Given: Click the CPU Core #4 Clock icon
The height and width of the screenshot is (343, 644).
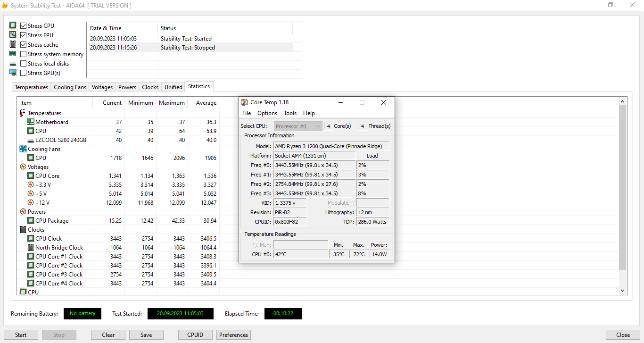Looking at the screenshot, I should (x=31, y=283).
